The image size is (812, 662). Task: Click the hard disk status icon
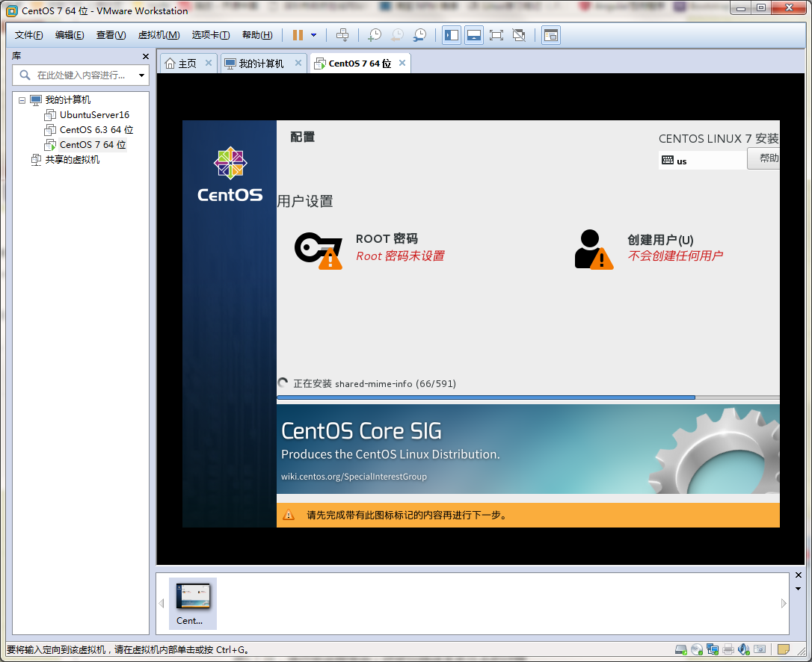(x=681, y=649)
